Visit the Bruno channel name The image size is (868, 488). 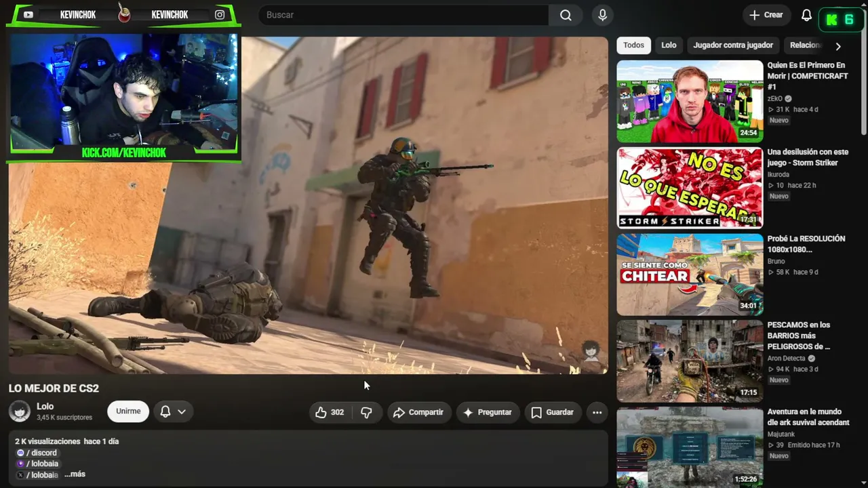pyautogui.click(x=776, y=262)
